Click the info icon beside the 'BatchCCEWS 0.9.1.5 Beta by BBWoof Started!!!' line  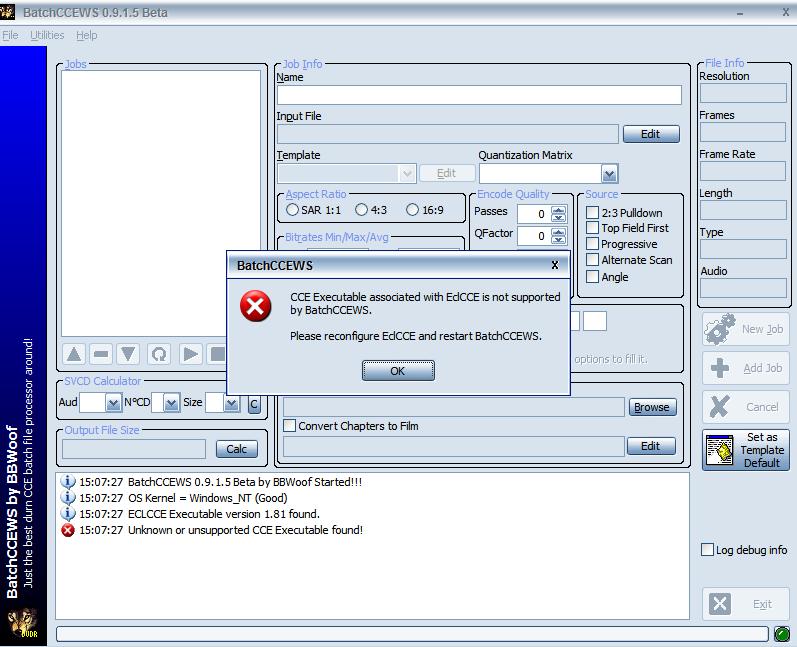point(68,481)
